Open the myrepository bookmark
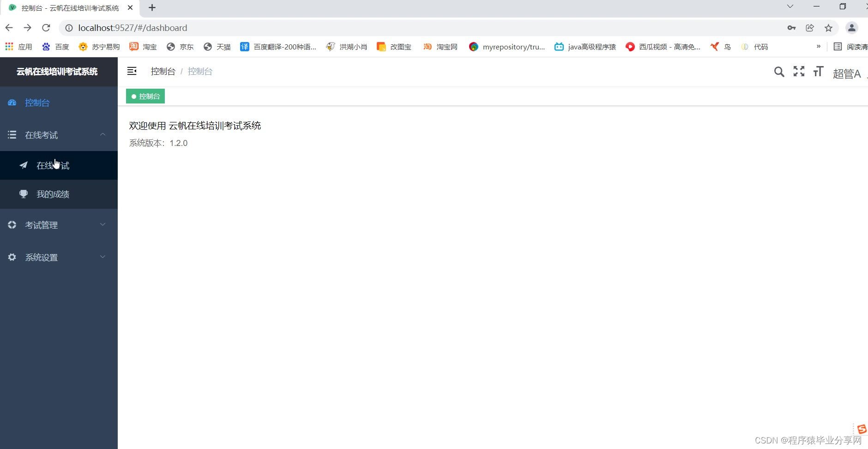The image size is (868, 449). pos(507,47)
